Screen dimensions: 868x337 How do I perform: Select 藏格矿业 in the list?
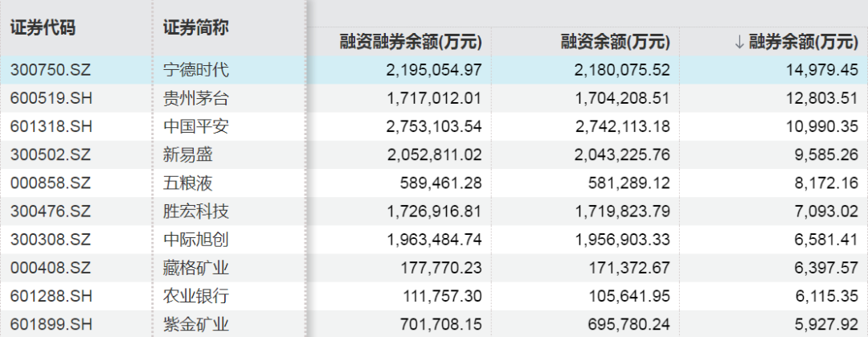tap(195, 268)
